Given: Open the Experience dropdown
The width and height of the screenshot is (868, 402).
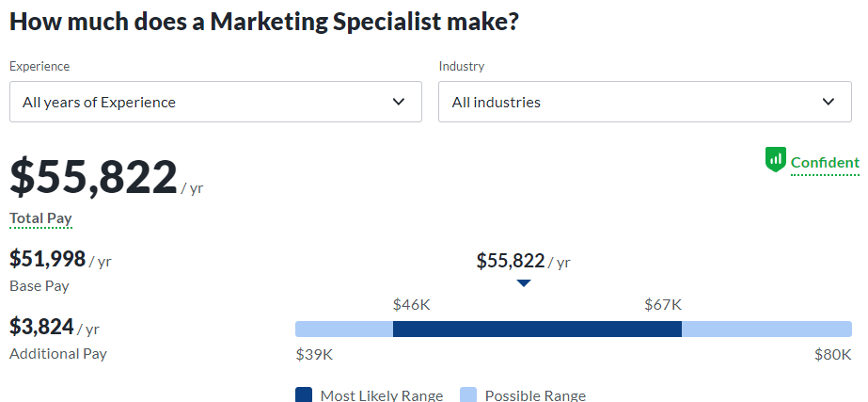Looking at the screenshot, I should pos(215,102).
